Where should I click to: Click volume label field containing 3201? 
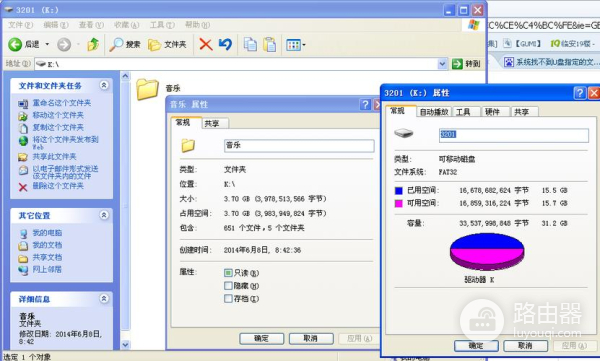click(x=514, y=135)
